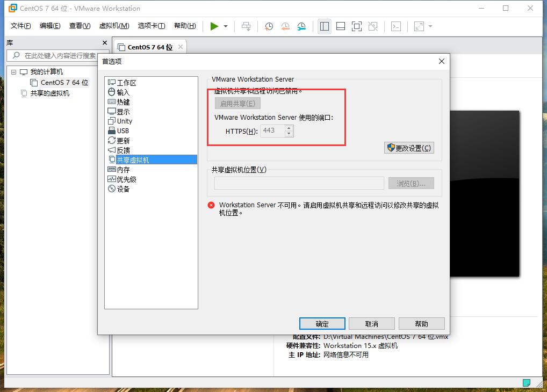547x392 pixels.
Task: Close the 库 library panel
Action: click(x=105, y=42)
